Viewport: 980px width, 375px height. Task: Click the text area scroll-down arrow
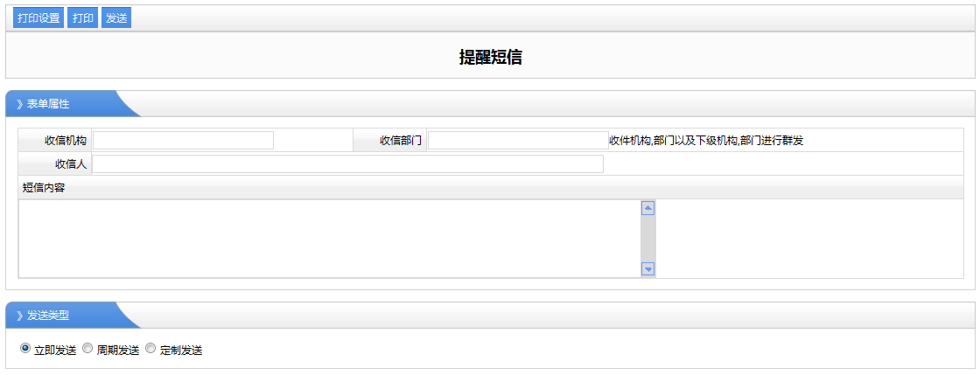click(x=648, y=269)
